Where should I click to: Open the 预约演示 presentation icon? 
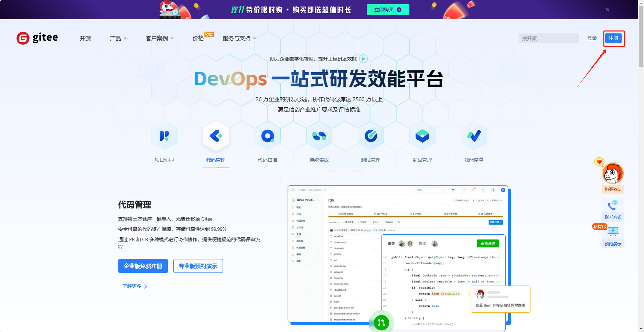click(x=613, y=232)
